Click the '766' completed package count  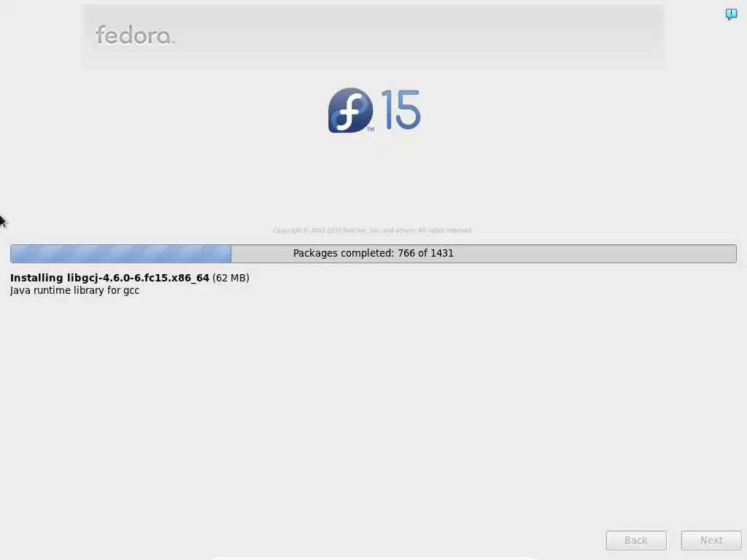[406, 253]
